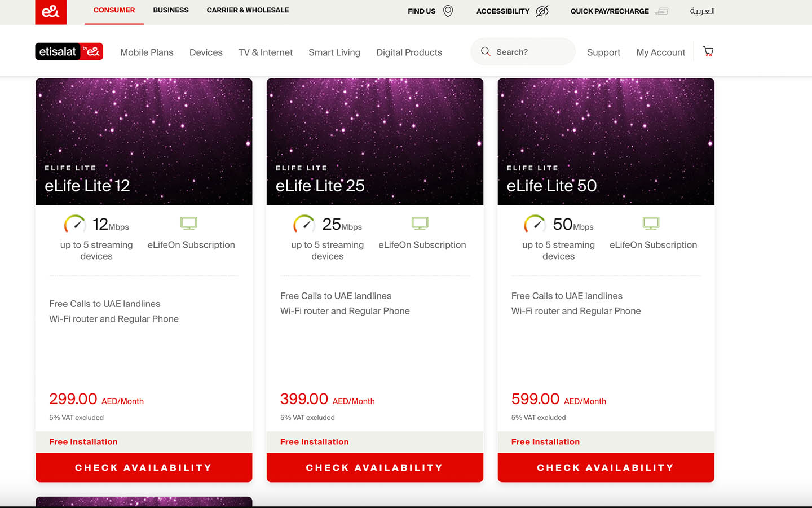The image size is (812, 508).
Task: Click the eLife Lite 25 banner image
Action: [x=375, y=141]
